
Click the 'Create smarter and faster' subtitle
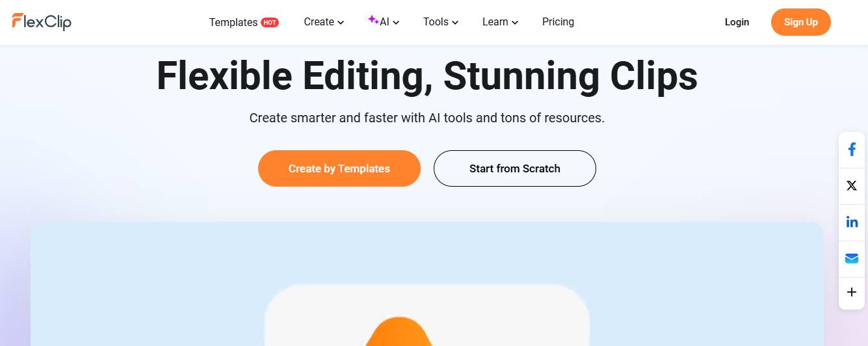pos(427,118)
